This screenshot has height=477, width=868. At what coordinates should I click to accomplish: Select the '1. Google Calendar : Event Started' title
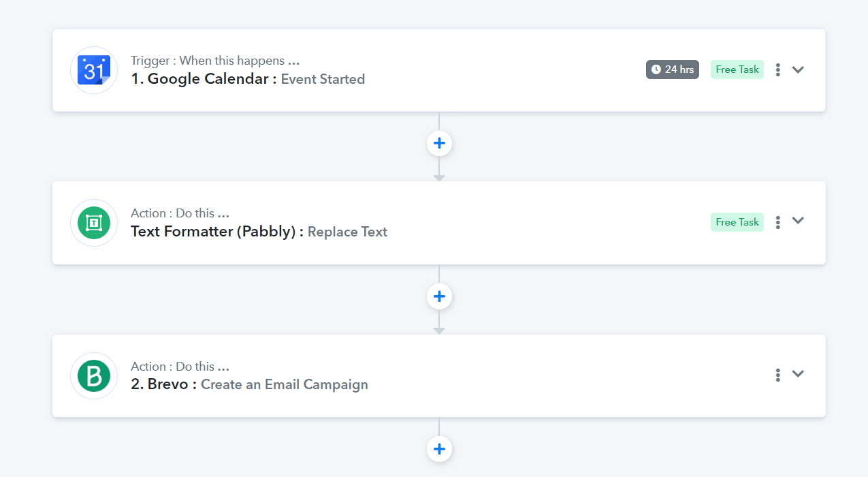[x=248, y=79]
